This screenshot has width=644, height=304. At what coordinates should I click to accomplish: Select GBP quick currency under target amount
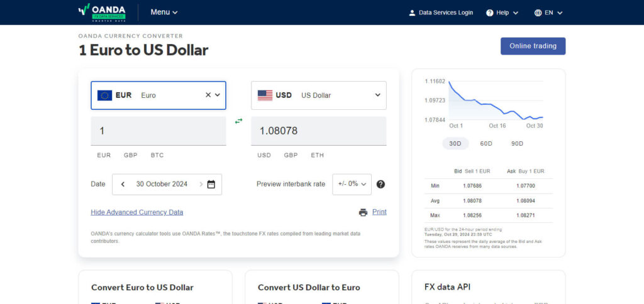[x=291, y=155]
